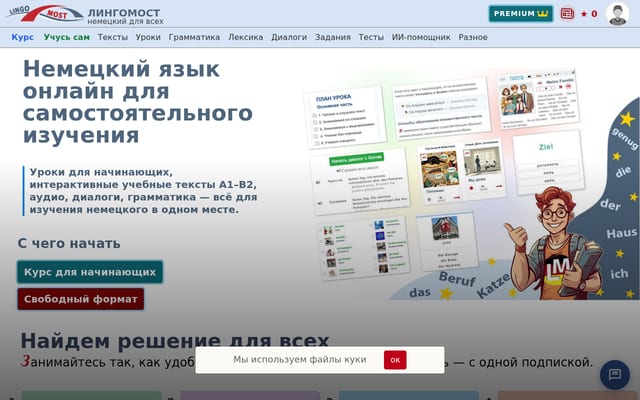Click the Найдем решение для всех heading

pos(175,341)
